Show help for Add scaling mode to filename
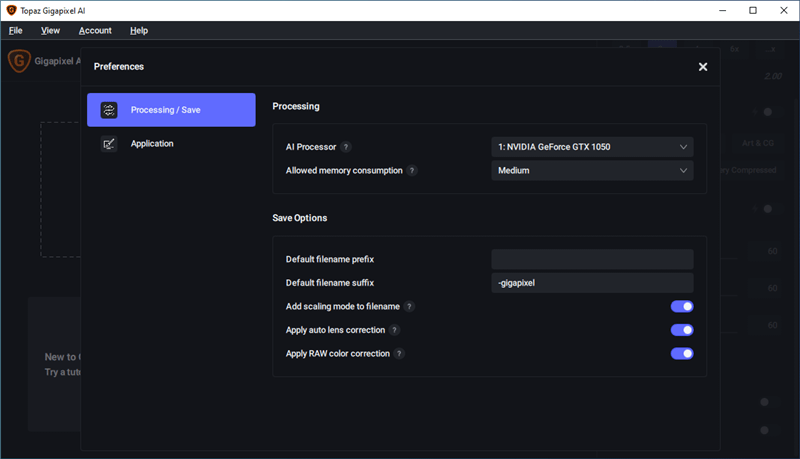Screen dimensions: 800x459 (x=409, y=307)
